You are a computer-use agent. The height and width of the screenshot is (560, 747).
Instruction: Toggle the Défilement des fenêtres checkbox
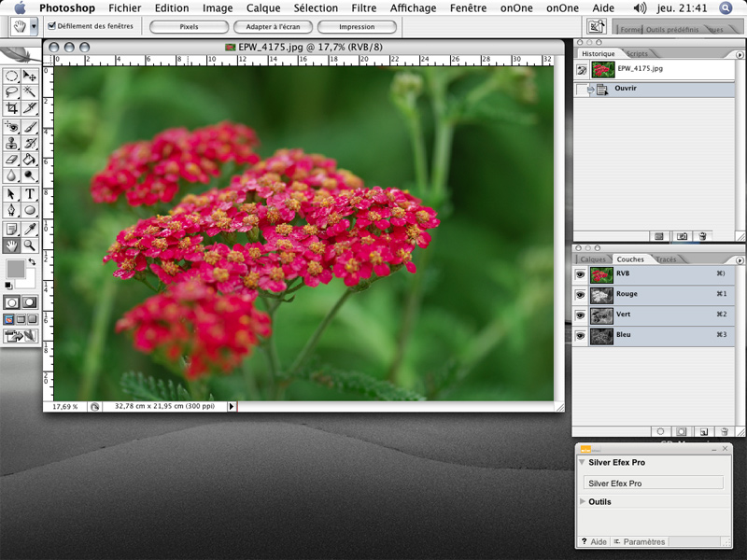[x=52, y=26]
